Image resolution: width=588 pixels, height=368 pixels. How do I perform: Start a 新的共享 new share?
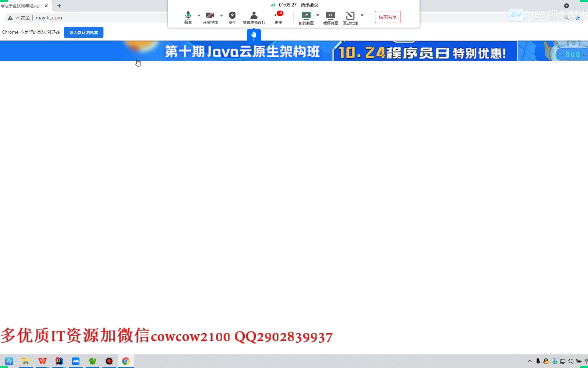pyautogui.click(x=306, y=18)
